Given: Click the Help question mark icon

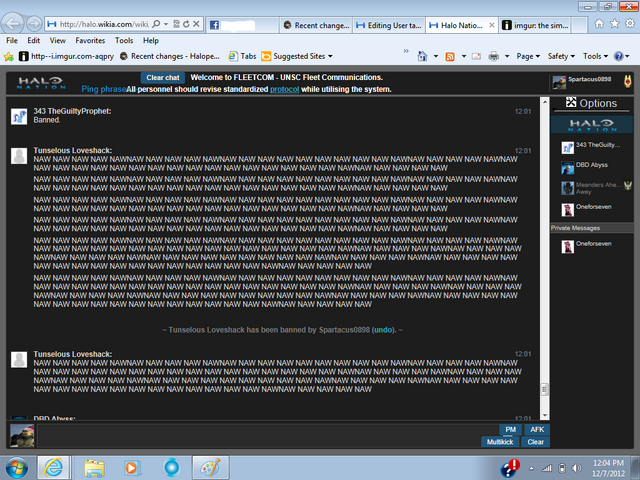Looking at the screenshot, I should point(619,56).
